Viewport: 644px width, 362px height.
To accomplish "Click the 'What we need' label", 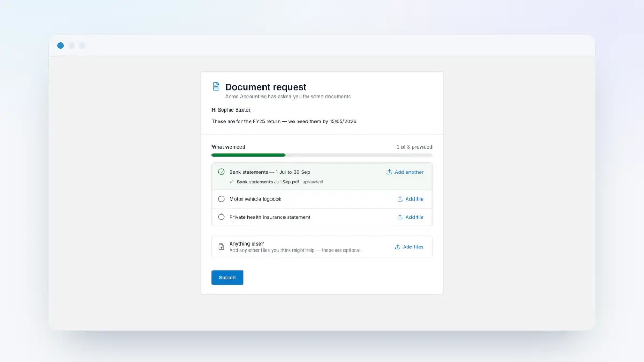I will [228, 147].
